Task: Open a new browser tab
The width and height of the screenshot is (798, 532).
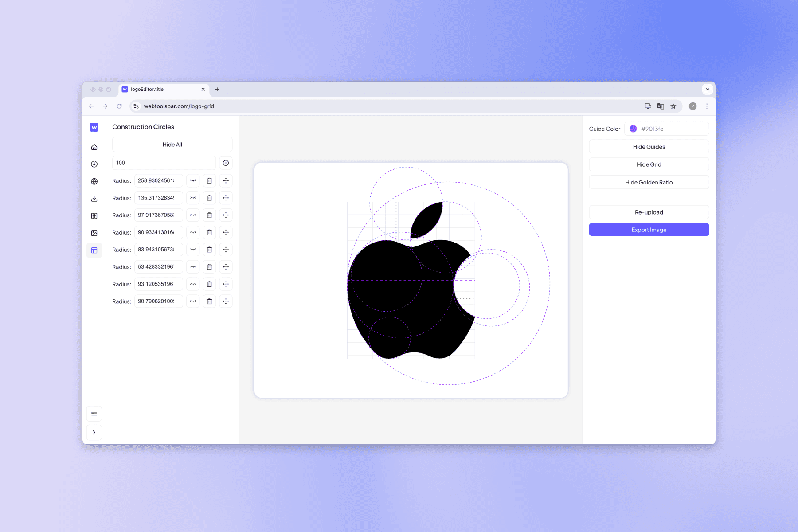Action: (x=217, y=89)
